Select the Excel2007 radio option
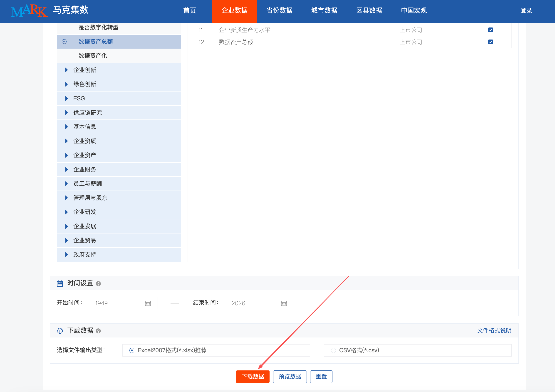Screen dimensions: 555x392 pyautogui.click(x=132, y=350)
